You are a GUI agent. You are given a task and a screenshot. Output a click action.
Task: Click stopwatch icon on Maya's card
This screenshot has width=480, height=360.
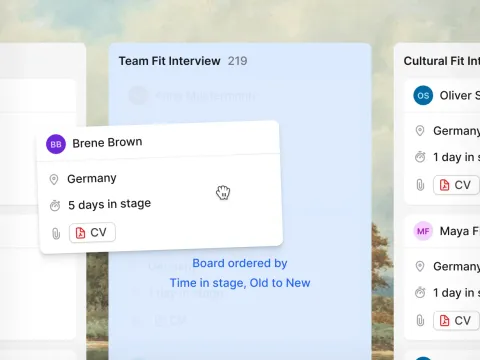point(420,293)
